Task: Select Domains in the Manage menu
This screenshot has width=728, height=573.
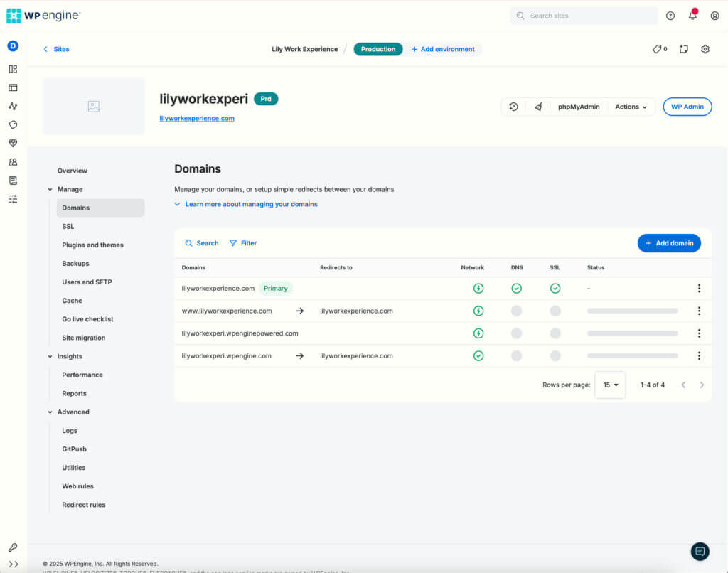Action: pos(100,208)
